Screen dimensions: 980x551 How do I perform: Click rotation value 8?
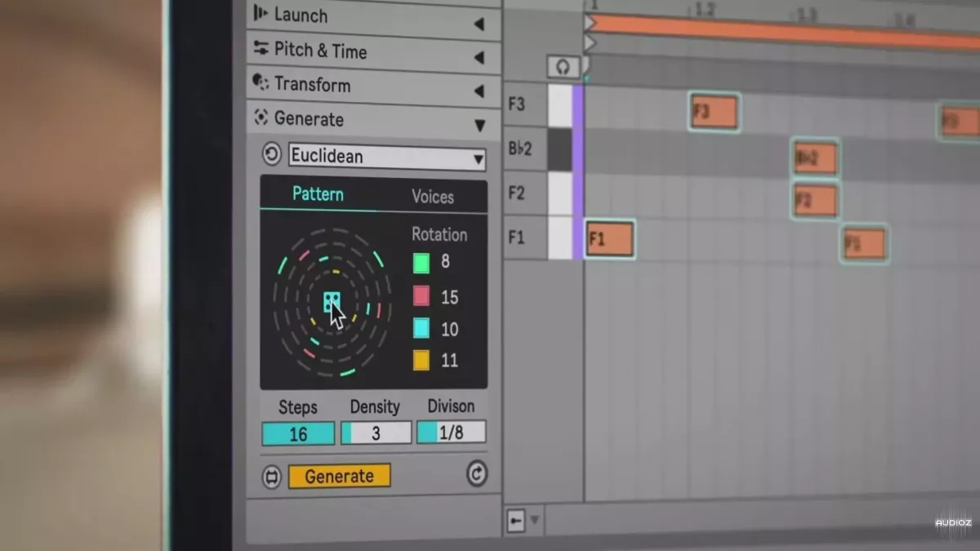445,262
